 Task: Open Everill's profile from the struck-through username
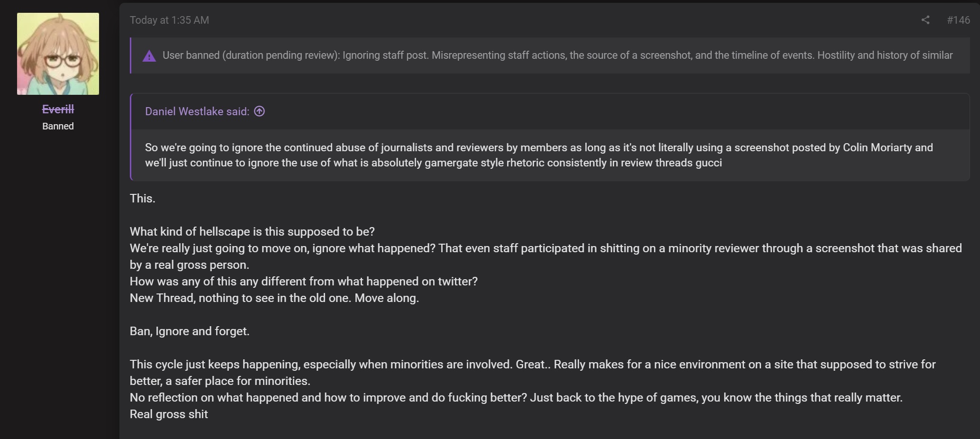pos(58,109)
